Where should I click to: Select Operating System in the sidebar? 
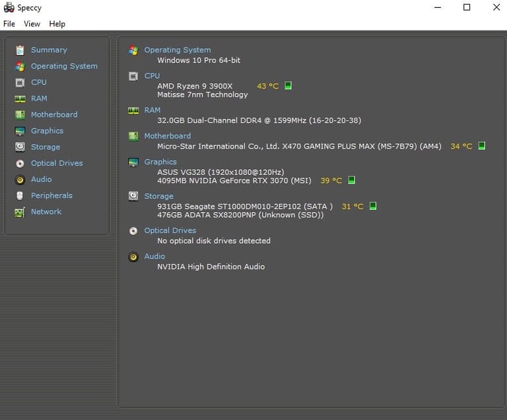coord(64,66)
